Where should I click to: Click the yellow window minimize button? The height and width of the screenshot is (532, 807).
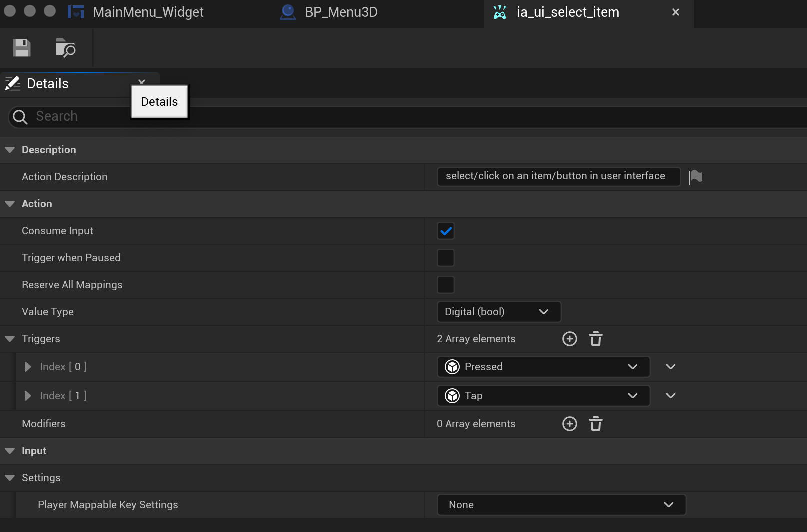pyautogui.click(x=30, y=11)
